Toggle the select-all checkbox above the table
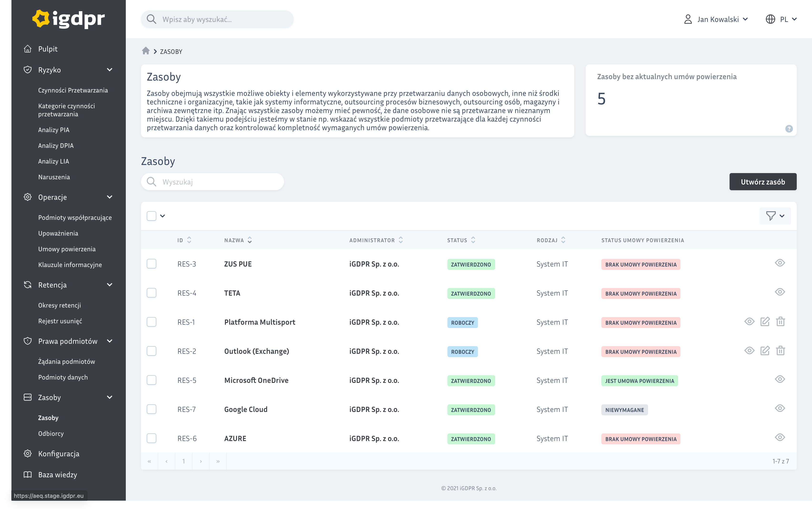Image resolution: width=812 pixels, height=514 pixels. [151, 216]
